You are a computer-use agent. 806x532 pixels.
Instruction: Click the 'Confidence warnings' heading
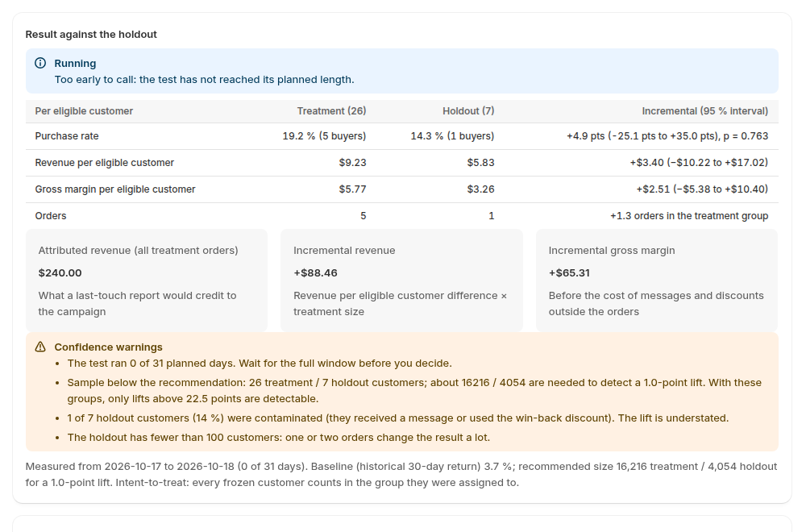[109, 347]
